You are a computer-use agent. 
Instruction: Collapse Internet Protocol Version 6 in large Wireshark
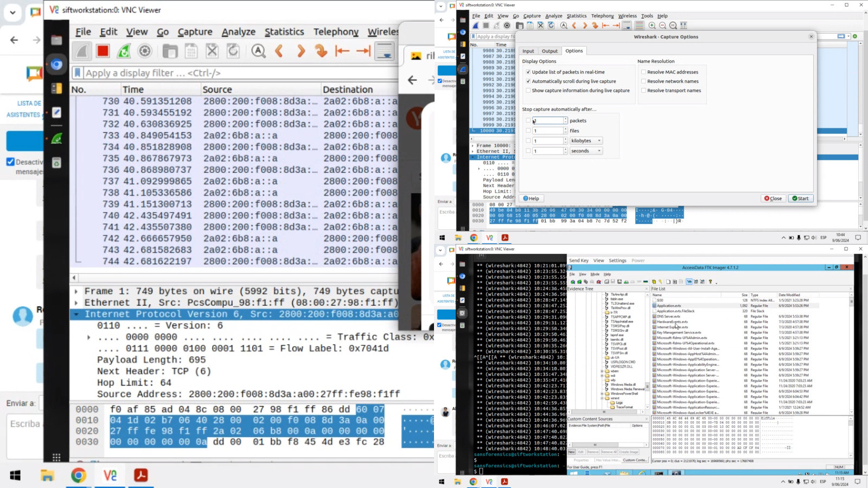tap(76, 314)
